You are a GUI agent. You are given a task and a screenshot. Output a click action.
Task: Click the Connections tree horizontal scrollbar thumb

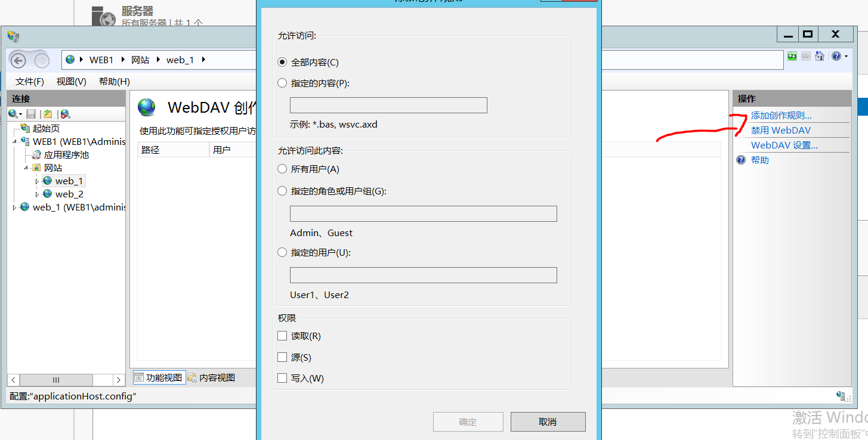56,380
